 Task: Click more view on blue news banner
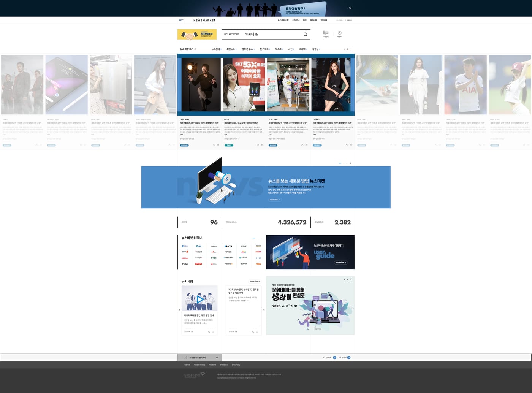pos(275,200)
